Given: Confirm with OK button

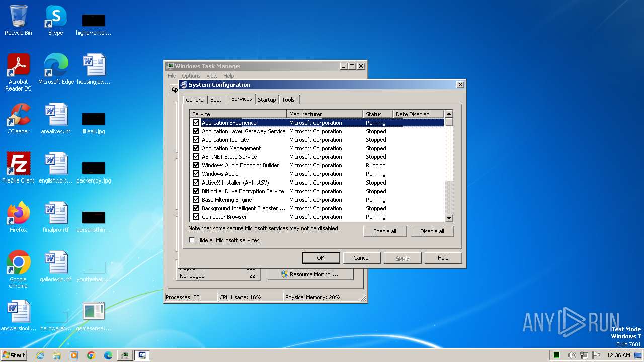Looking at the screenshot, I should click(x=320, y=258).
